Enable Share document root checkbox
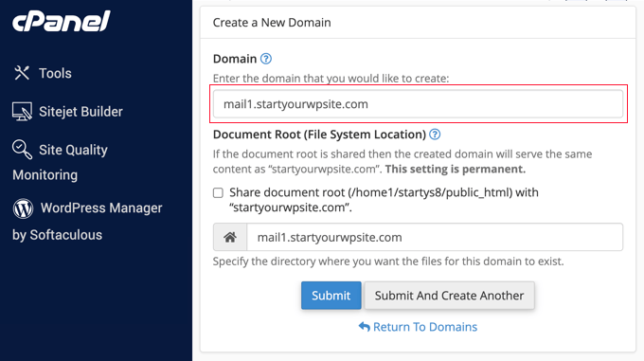This screenshot has width=644, height=361. point(218,192)
